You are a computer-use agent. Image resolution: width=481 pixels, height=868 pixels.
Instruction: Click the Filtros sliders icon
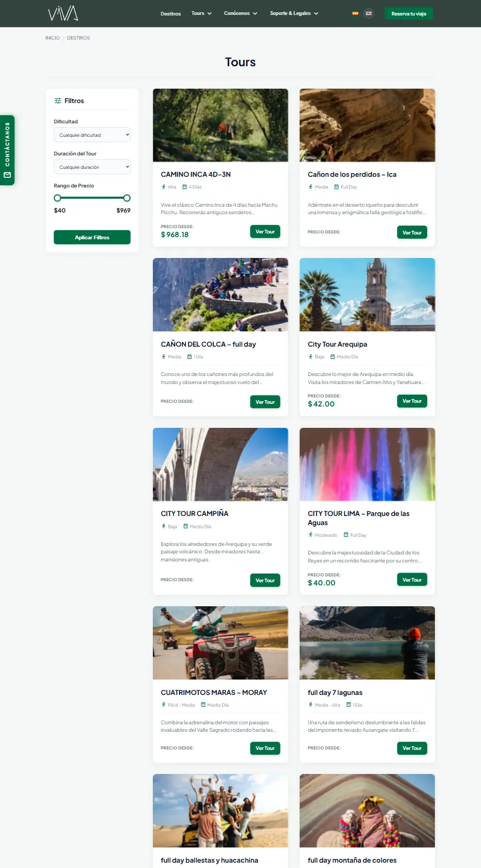[x=58, y=101]
